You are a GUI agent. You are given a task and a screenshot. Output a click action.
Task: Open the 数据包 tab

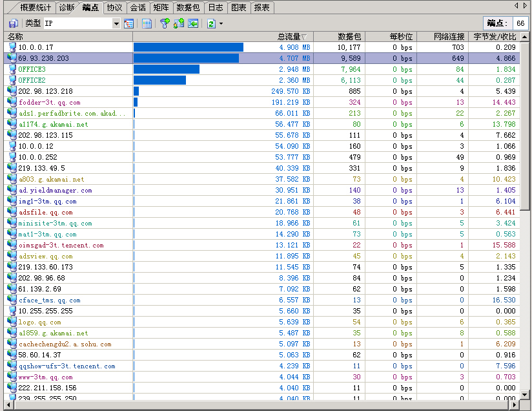pos(189,8)
